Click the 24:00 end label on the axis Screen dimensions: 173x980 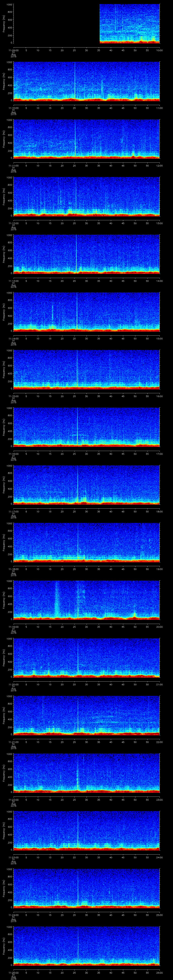(159, 857)
